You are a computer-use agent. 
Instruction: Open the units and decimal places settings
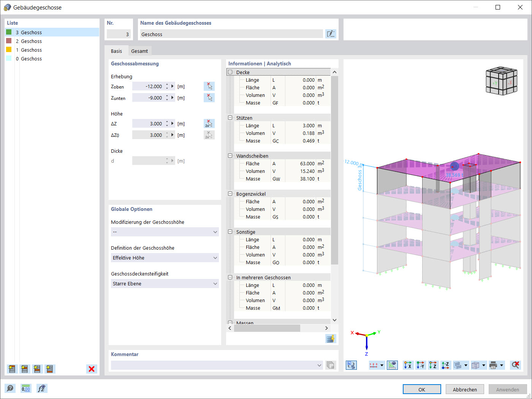(26, 388)
